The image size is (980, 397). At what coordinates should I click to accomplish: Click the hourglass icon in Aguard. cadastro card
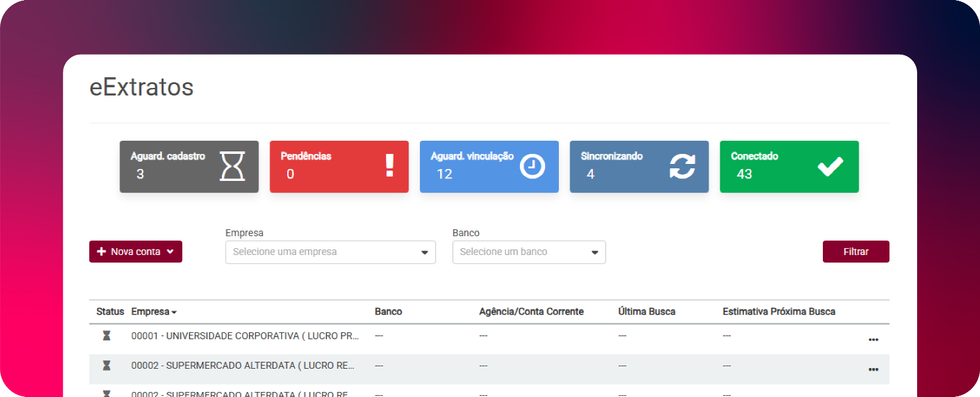[x=231, y=166]
